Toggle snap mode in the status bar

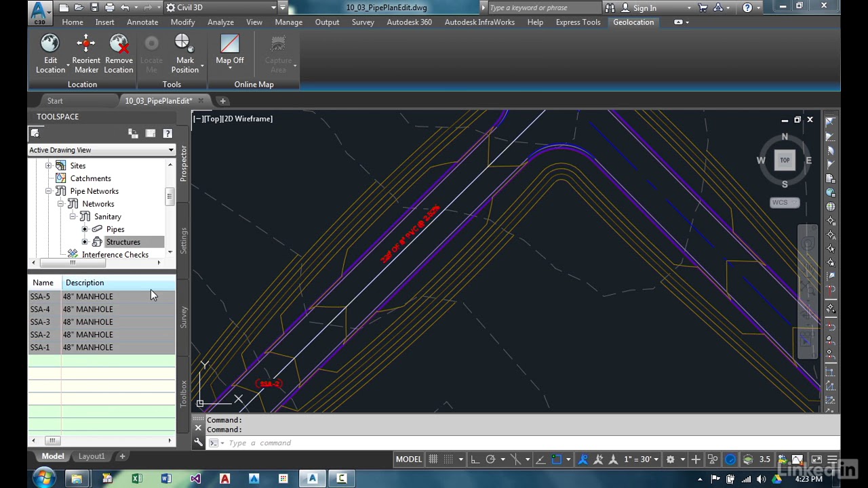click(x=448, y=460)
